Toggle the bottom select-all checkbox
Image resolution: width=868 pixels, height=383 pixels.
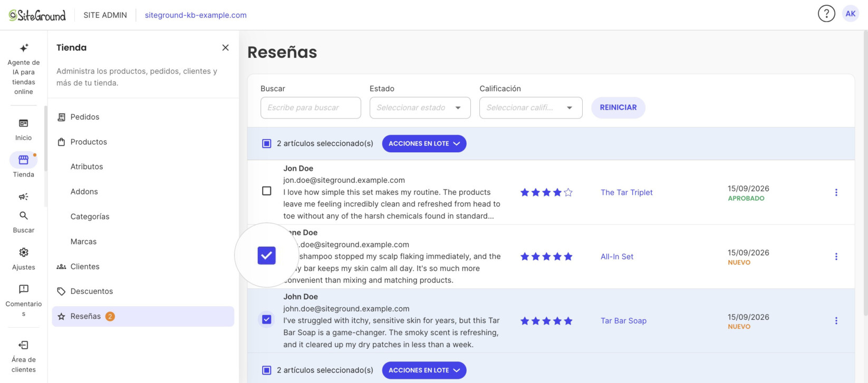pos(267,370)
